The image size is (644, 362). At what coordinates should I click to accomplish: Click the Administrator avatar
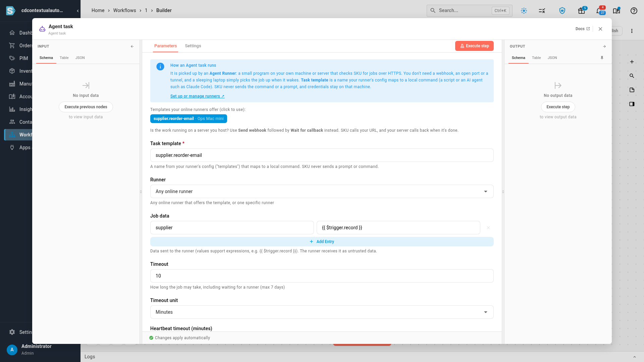click(x=12, y=350)
